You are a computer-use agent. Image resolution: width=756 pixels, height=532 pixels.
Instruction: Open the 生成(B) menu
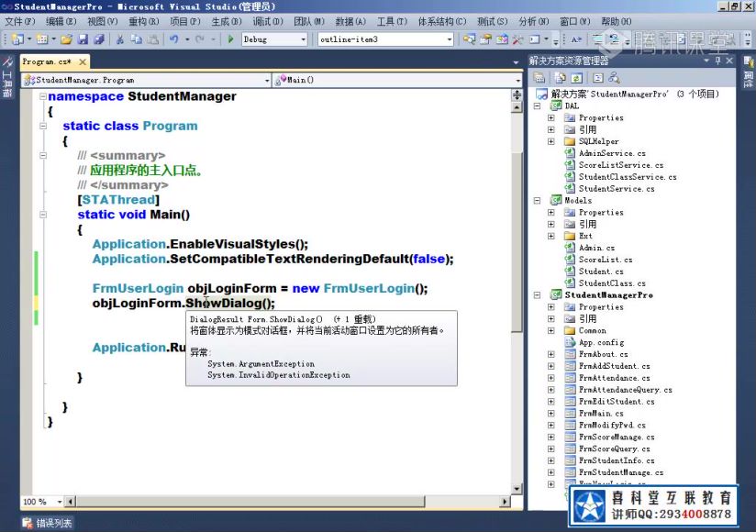[x=226, y=21]
